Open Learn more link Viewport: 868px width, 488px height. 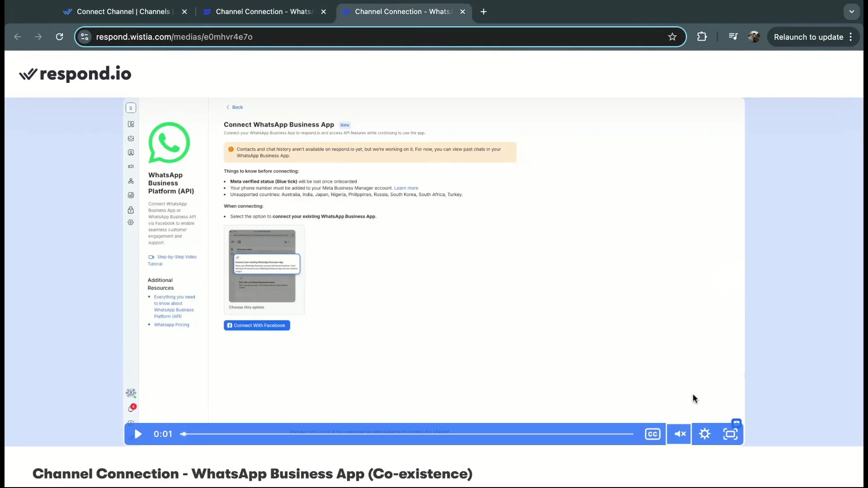point(406,188)
